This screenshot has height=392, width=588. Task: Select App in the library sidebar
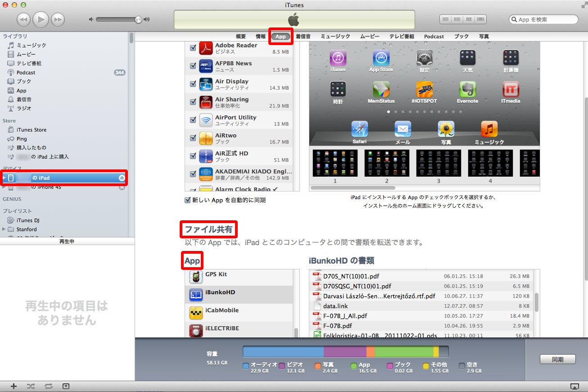tap(22, 91)
